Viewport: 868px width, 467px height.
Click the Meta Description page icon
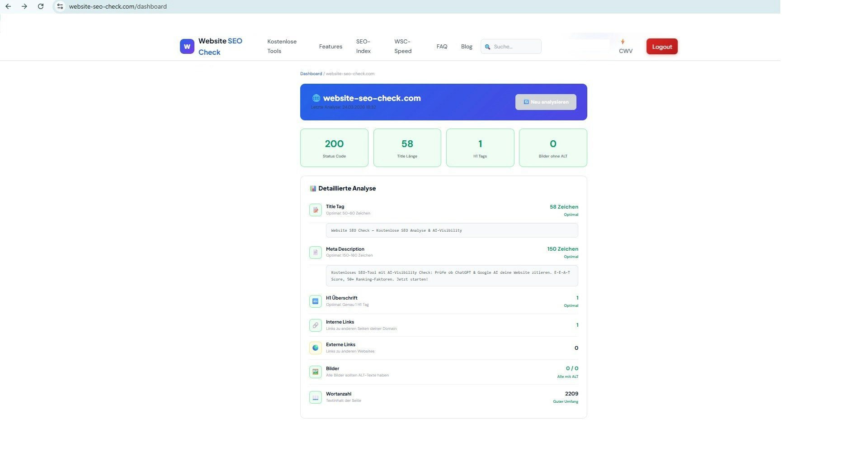click(x=315, y=252)
